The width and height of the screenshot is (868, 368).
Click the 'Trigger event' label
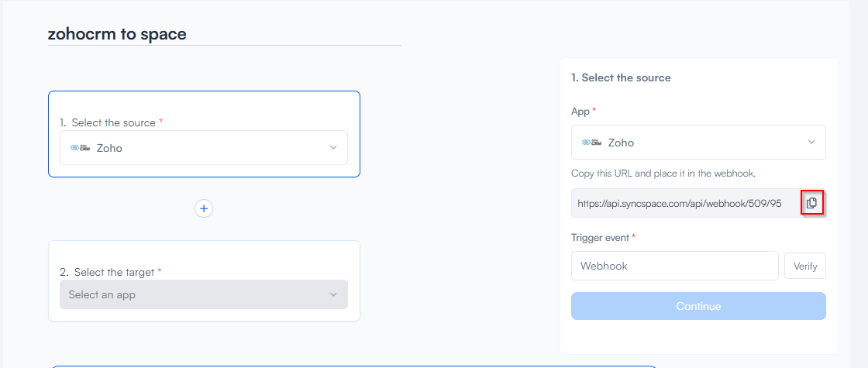pyautogui.click(x=601, y=237)
